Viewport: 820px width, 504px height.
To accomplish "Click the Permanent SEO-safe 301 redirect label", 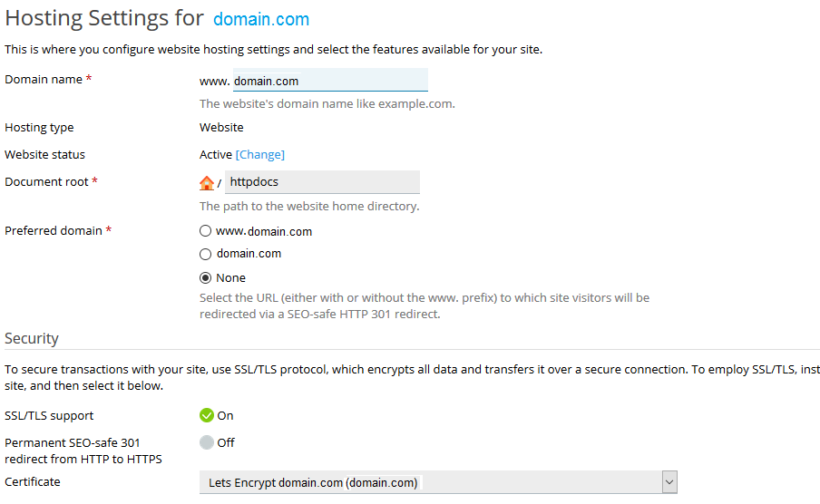I will point(83,451).
